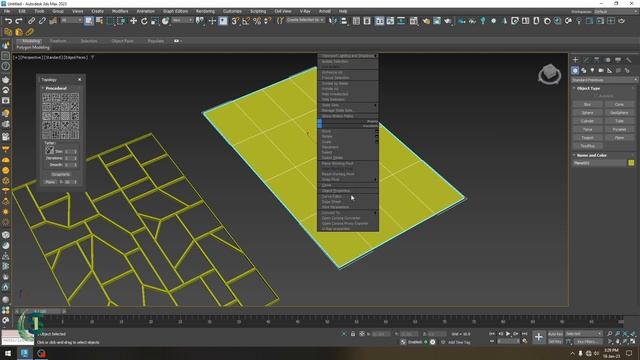The height and width of the screenshot is (360, 640).
Task: Open Select by Name tool
Action: (x=99, y=21)
